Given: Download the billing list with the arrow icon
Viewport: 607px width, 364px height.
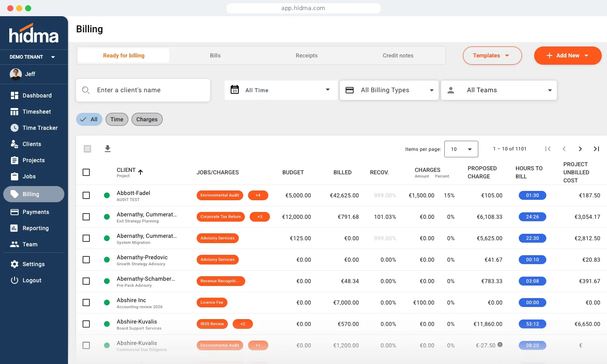Looking at the screenshot, I should point(108,149).
